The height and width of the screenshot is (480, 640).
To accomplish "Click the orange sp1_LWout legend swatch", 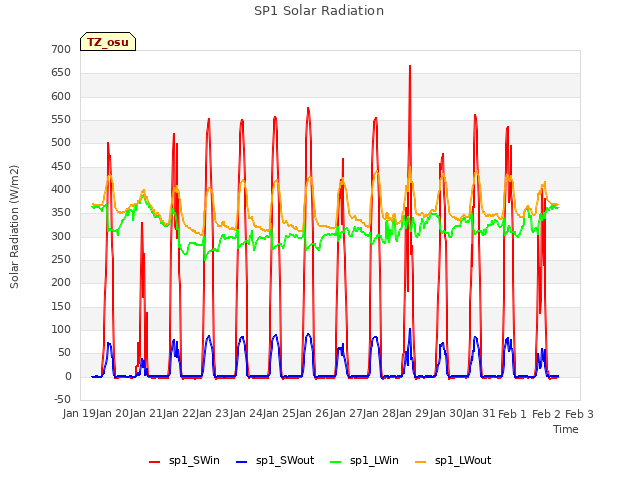I will [x=420, y=462].
